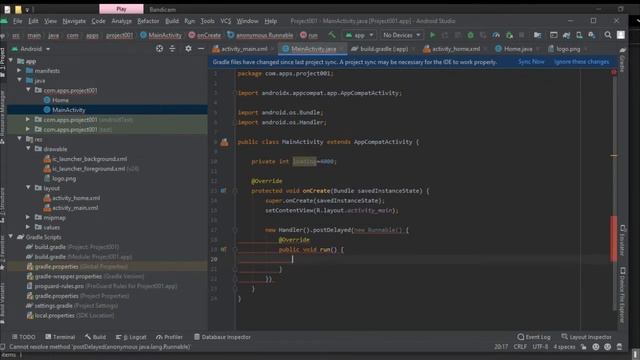Switch to the logo.png editor tab
This screenshot has height=360, width=640.
coord(568,49)
